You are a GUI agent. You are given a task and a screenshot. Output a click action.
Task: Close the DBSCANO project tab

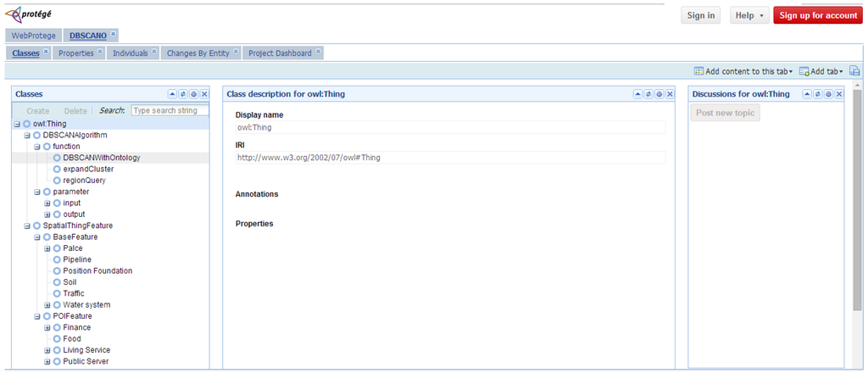pyautogui.click(x=113, y=34)
